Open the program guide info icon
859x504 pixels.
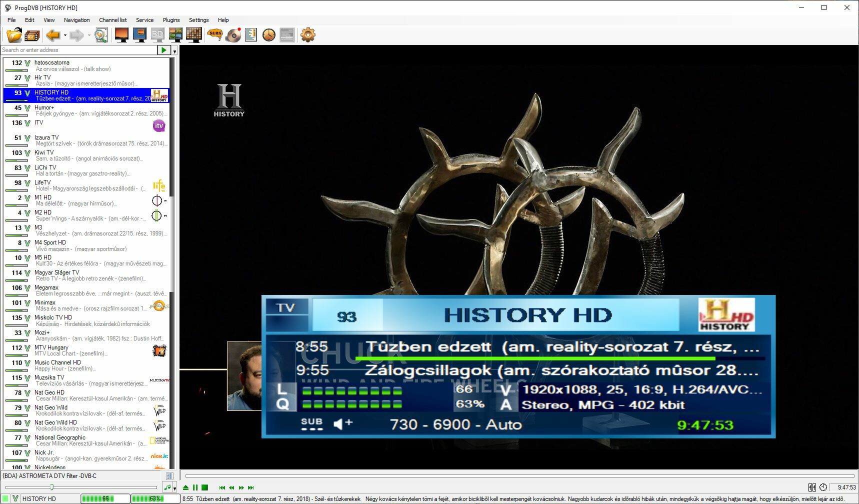click(251, 35)
